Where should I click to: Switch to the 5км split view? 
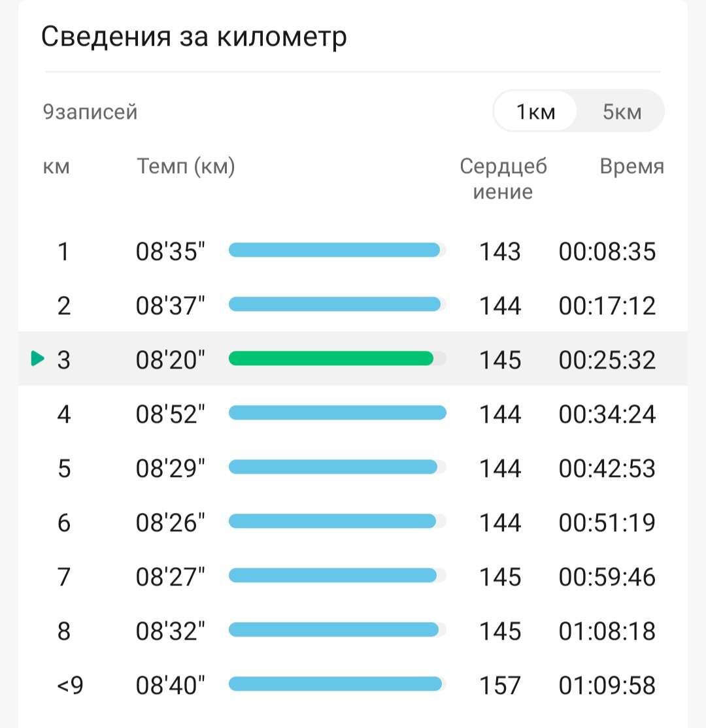(622, 112)
